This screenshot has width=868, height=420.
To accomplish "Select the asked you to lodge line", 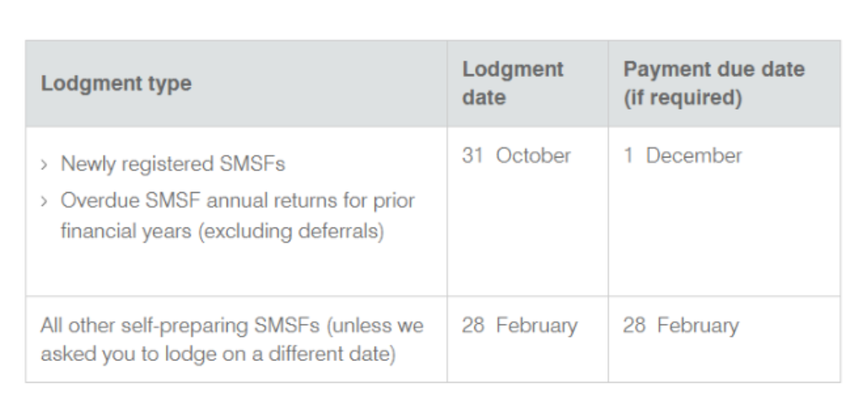I will pos(218,353).
